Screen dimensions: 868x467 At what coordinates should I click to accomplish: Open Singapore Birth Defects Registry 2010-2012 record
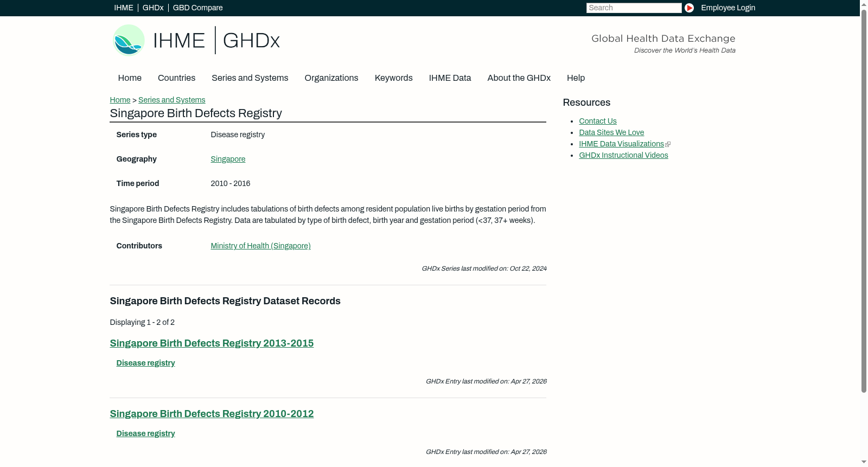[212, 414]
